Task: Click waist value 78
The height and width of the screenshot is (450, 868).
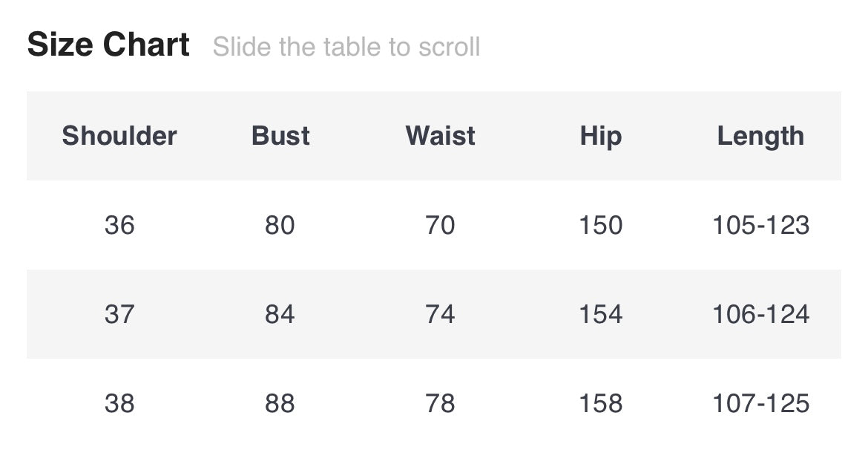Action: (x=440, y=403)
